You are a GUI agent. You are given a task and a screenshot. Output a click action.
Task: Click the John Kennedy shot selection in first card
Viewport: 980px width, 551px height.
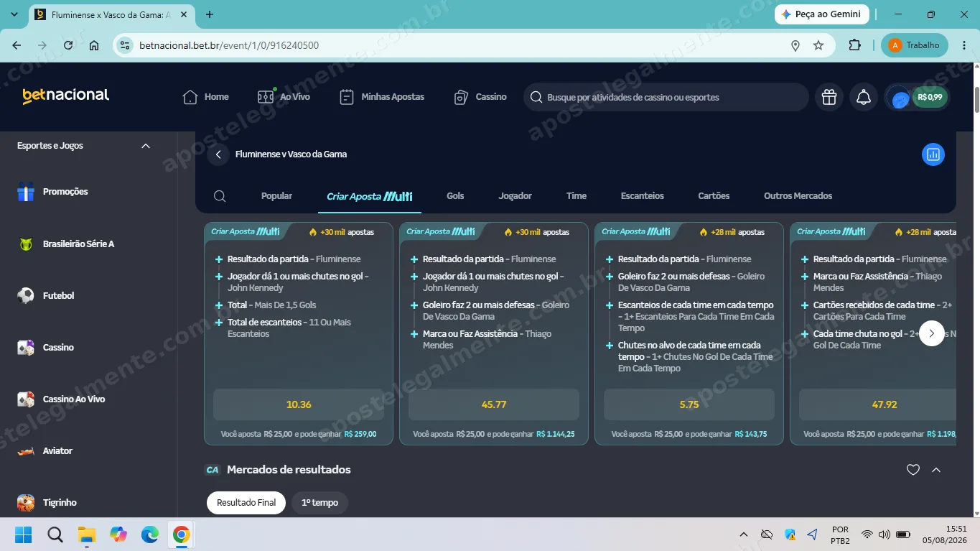(298, 282)
